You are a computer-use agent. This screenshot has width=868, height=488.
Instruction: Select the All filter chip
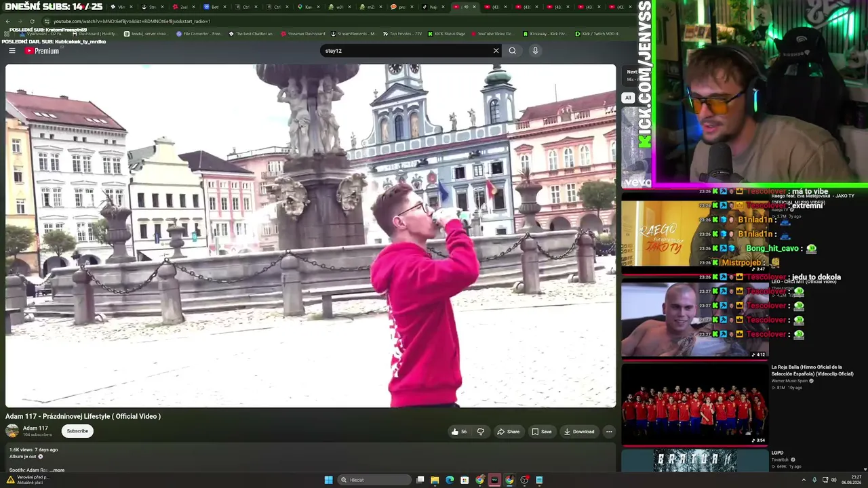(x=628, y=98)
